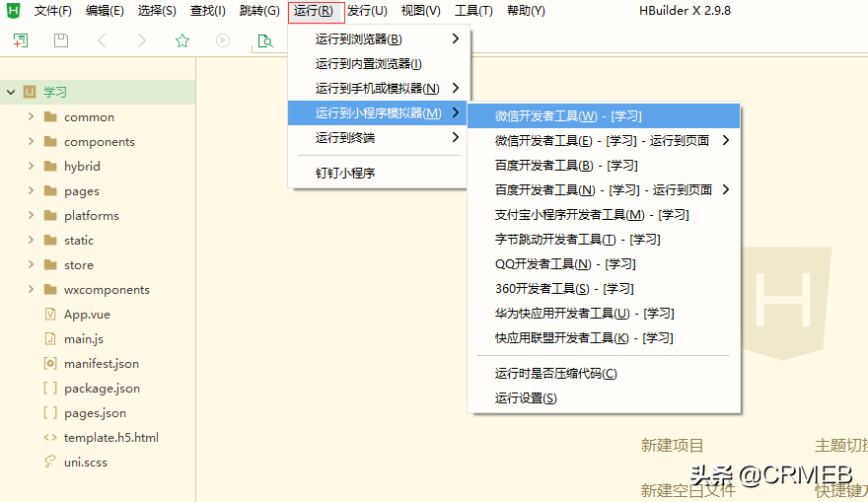Select 字节跳动开发者工具(T)
This screenshot has height=502, width=868.
604,239
